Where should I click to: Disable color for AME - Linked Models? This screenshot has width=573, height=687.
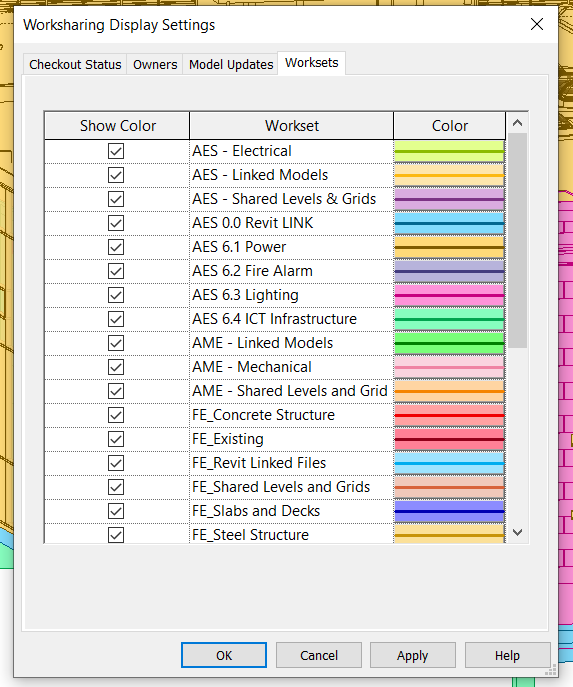click(x=116, y=343)
